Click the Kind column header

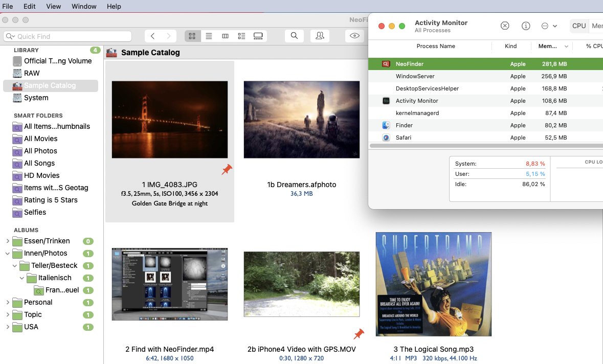pyautogui.click(x=511, y=46)
